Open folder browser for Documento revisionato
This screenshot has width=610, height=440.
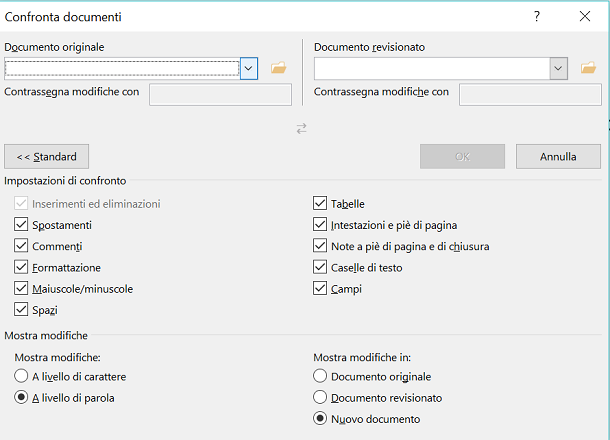click(x=588, y=68)
